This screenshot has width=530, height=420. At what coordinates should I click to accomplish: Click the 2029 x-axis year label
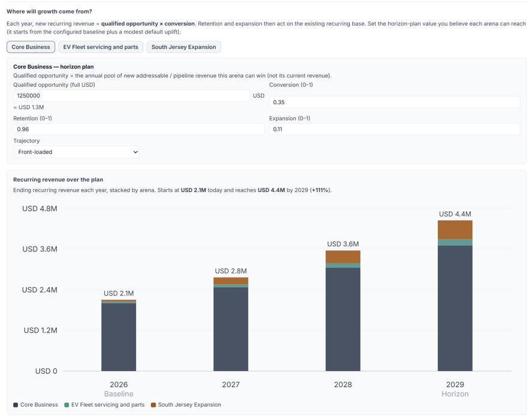[x=455, y=385]
